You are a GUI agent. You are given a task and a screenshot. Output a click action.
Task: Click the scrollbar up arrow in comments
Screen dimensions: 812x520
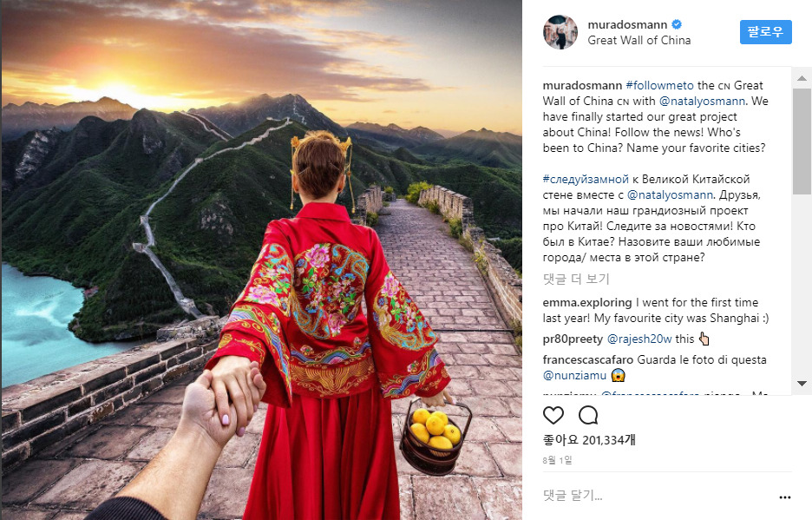(802, 78)
